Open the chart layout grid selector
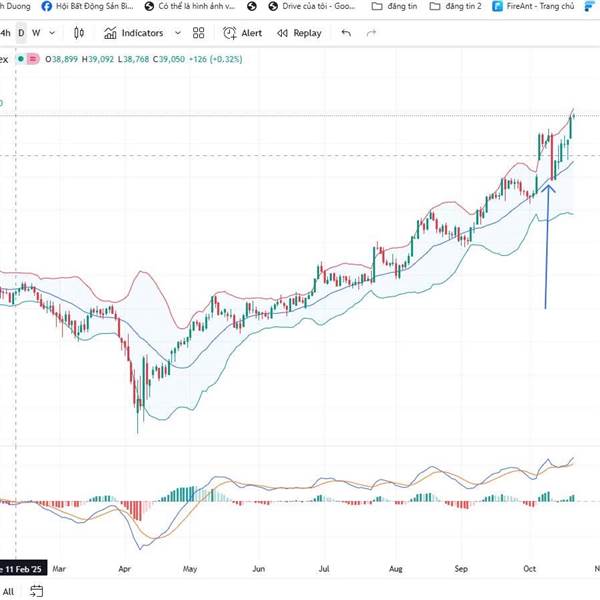Viewport: 600px width, 600px height. 198,33
